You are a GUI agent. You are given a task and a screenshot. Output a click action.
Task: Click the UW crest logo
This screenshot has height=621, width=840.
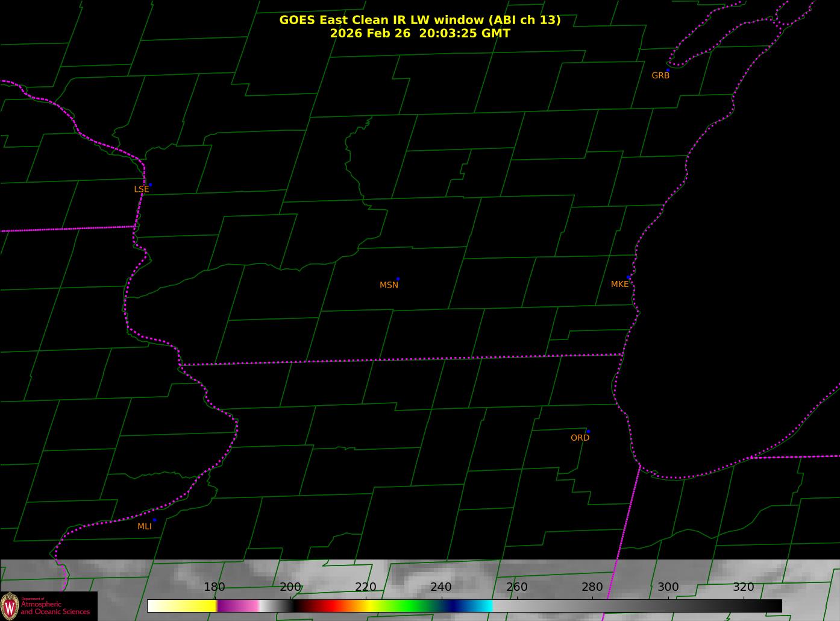point(10,606)
